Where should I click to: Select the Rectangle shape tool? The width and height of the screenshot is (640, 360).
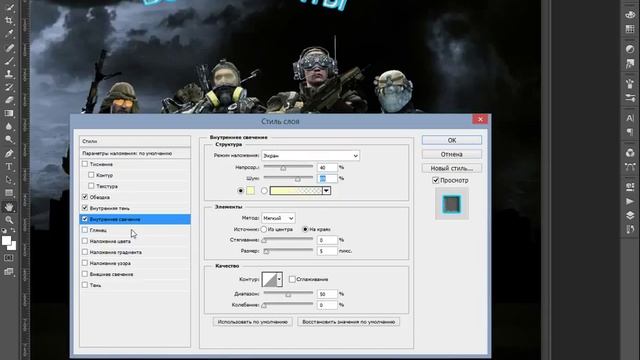click(9, 193)
